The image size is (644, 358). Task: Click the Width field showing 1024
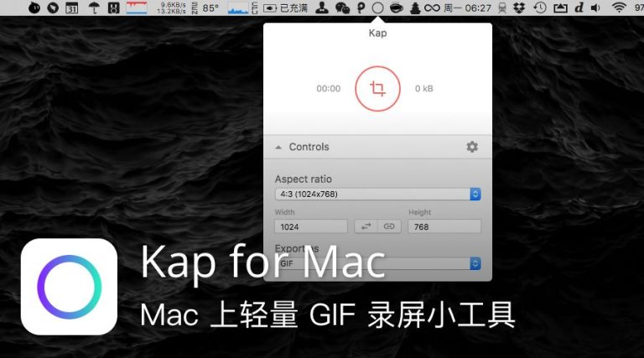[311, 226]
